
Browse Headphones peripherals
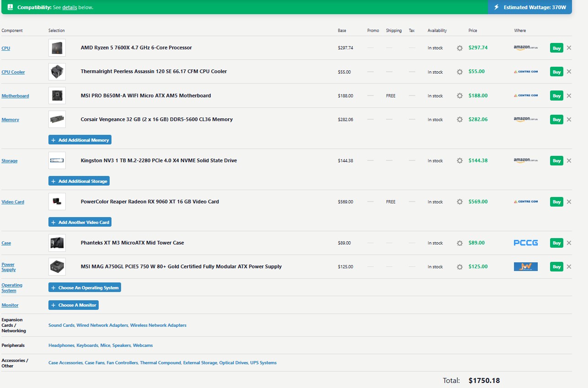pyautogui.click(x=61, y=345)
